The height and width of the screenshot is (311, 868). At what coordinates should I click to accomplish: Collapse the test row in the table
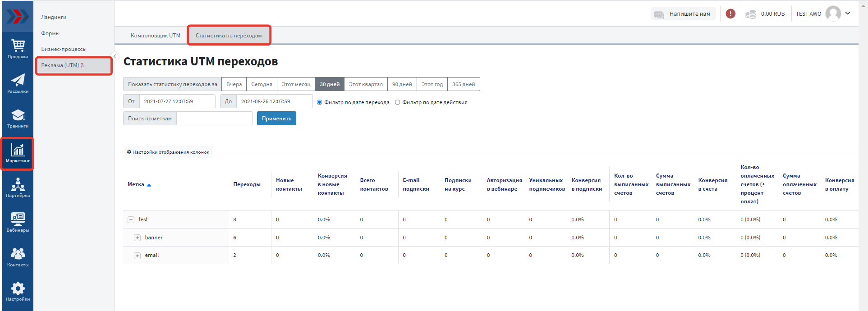(x=131, y=220)
